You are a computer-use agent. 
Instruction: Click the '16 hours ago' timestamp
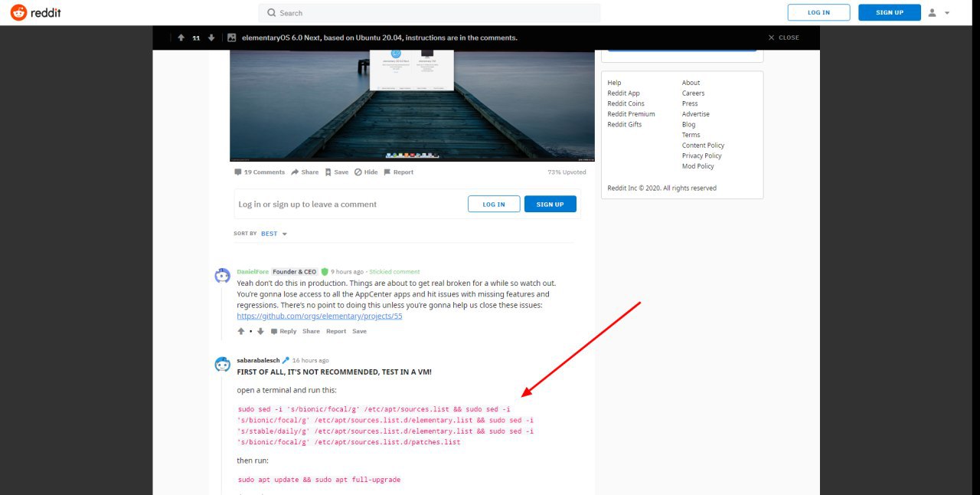(x=310, y=360)
